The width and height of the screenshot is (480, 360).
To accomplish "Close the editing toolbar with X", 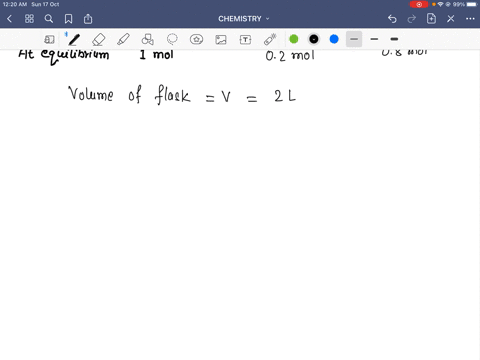I will pos(451,19).
